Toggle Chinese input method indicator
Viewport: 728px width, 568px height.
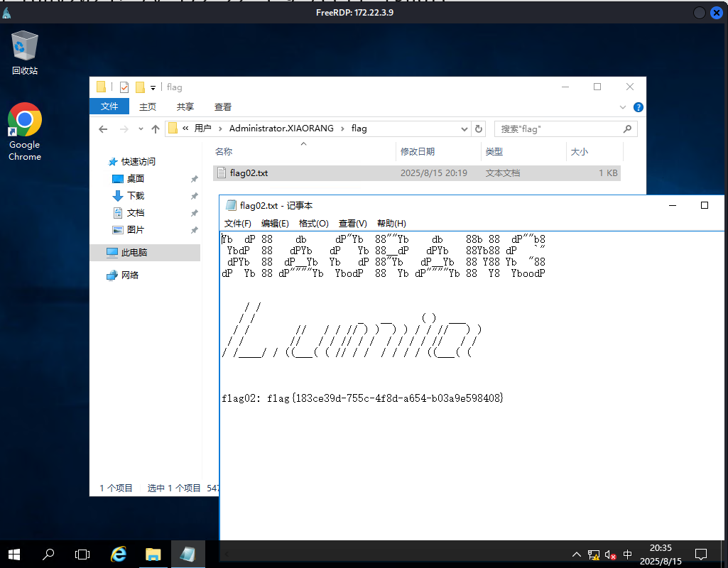click(x=627, y=555)
